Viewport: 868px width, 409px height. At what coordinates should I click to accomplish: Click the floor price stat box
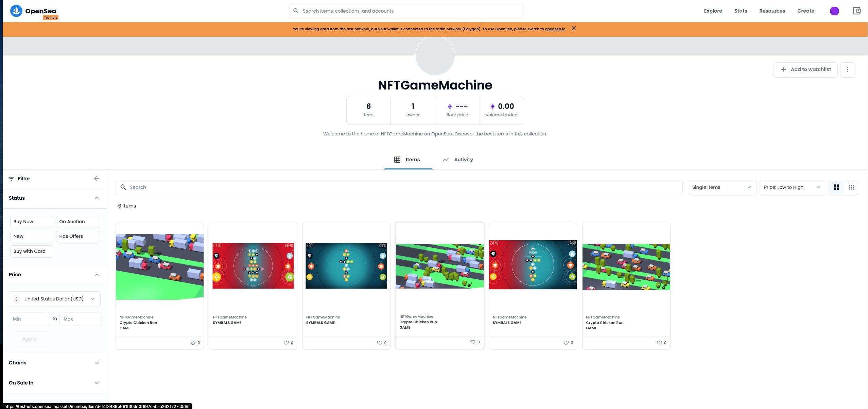pyautogui.click(x=457, y=111)
